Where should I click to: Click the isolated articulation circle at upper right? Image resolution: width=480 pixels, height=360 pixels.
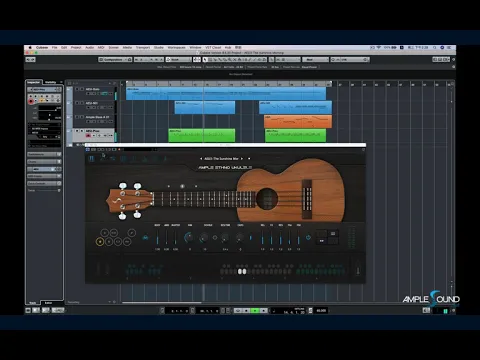pos(132,233)
